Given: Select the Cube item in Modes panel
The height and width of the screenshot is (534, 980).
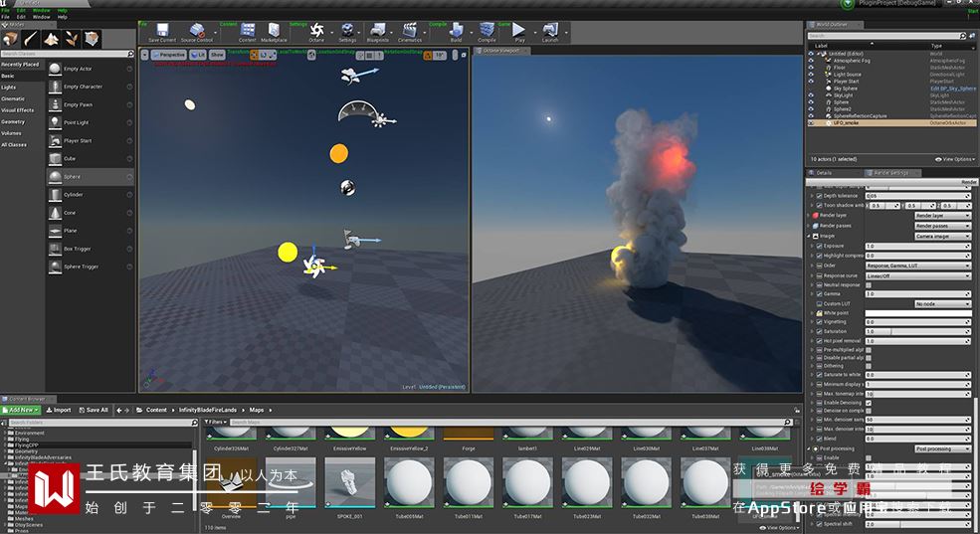Looking at the screenshot, I should 91,159.
